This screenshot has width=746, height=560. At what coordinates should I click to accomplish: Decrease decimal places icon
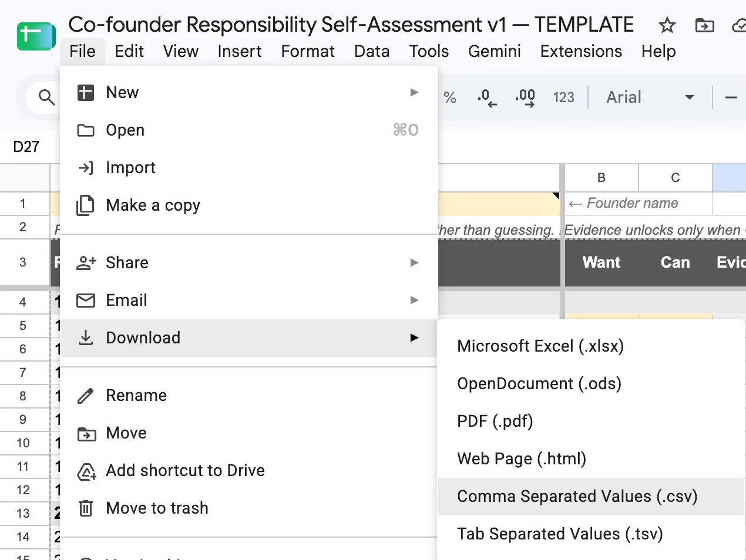(487, 97)
